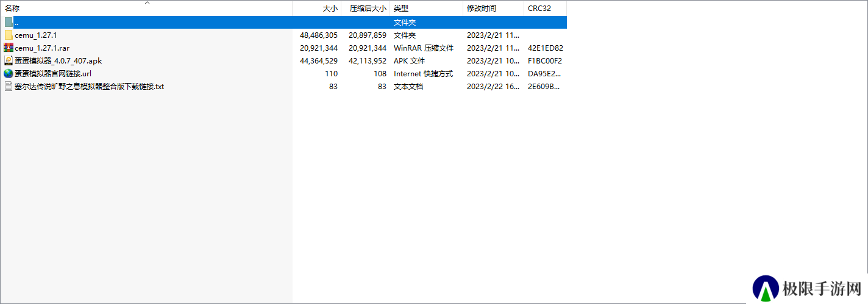868x304 pixels.
Task: Click the 'Internet 快捷方式' type cell
Action: [x=424, y=73]
